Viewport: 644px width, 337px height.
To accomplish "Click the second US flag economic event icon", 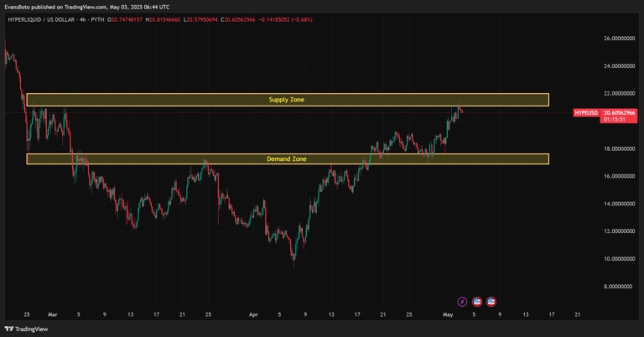I will pyautogui.click(x=491, y=300).
